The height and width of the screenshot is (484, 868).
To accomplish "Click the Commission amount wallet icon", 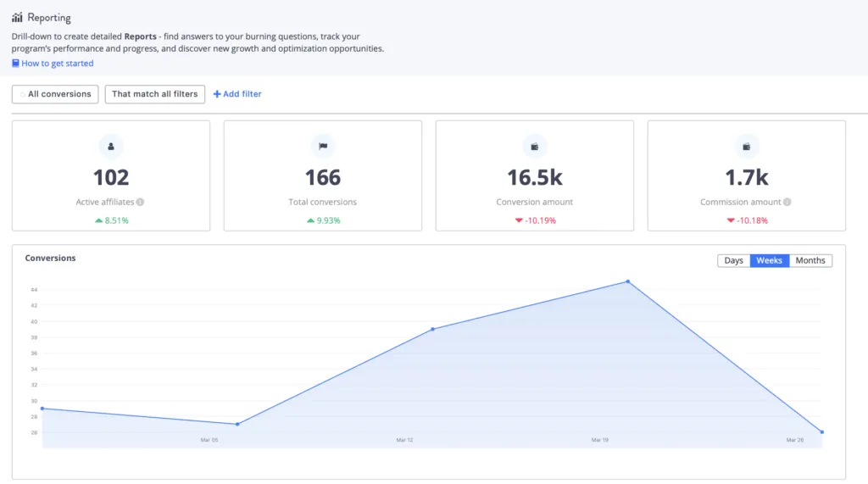I will click(x=747, y=147).
